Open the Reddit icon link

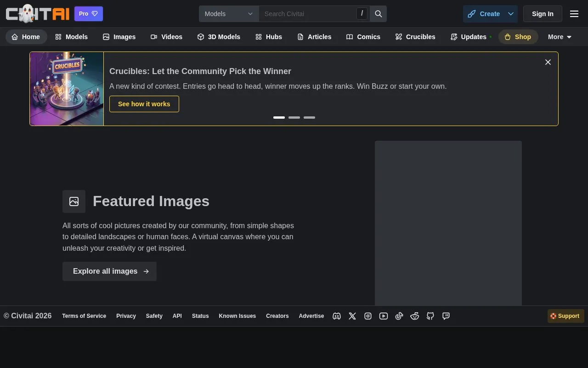tap(415, 316)
